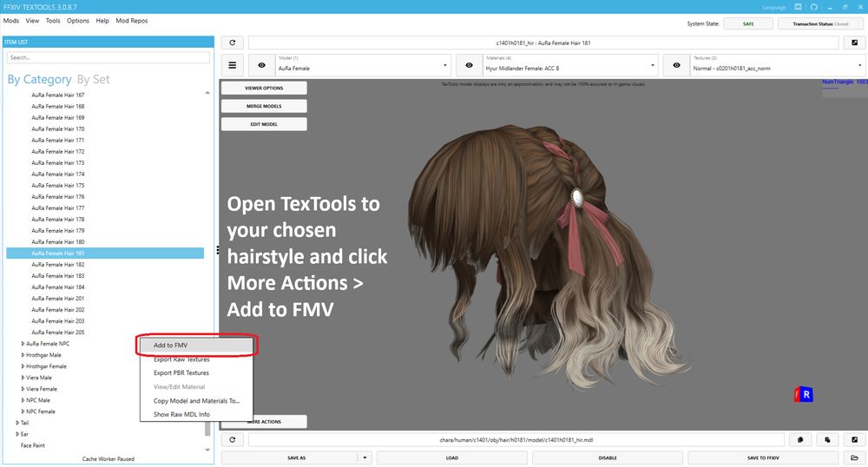
Task: Click the Edit Model button
Action: (x=264, y=124)
